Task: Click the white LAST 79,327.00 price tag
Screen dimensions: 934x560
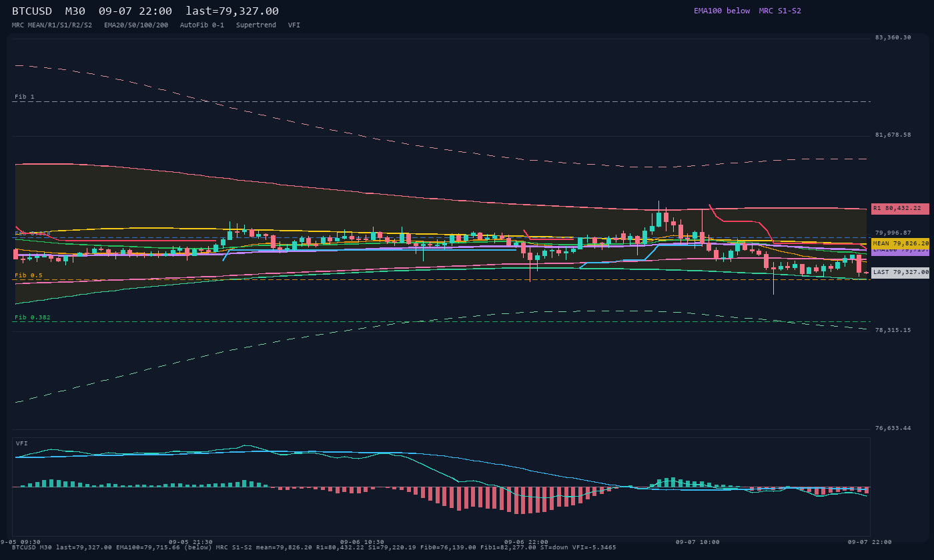Action: tap(900, 273)
